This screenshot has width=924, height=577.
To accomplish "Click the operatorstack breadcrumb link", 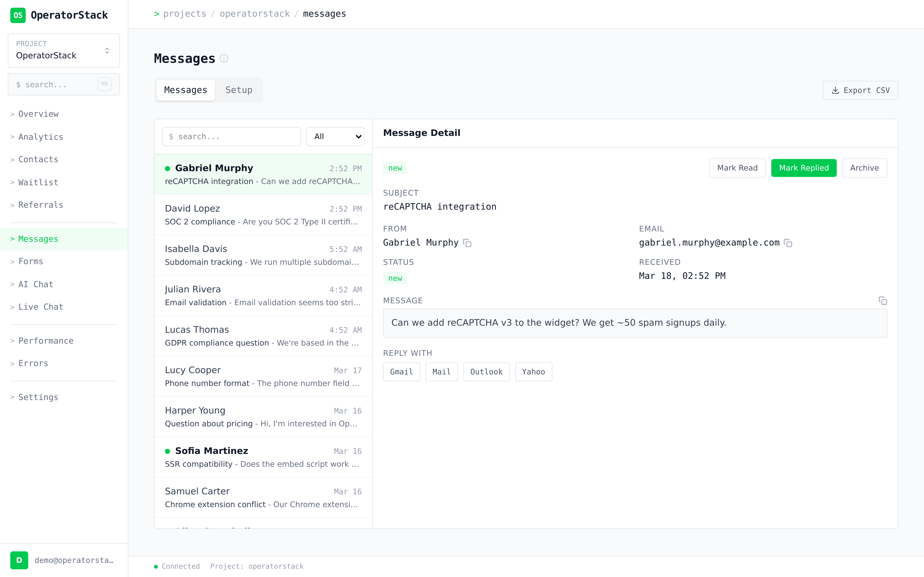I will (255, 14).
